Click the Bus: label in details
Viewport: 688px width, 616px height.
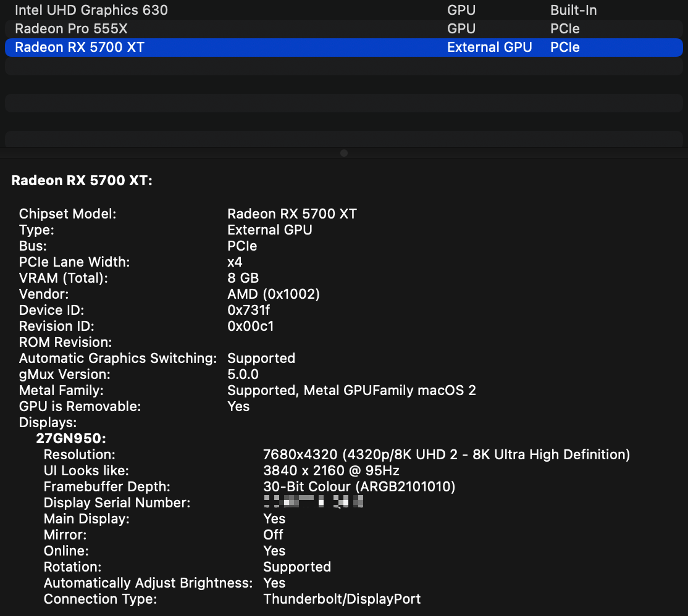[33, 246]
